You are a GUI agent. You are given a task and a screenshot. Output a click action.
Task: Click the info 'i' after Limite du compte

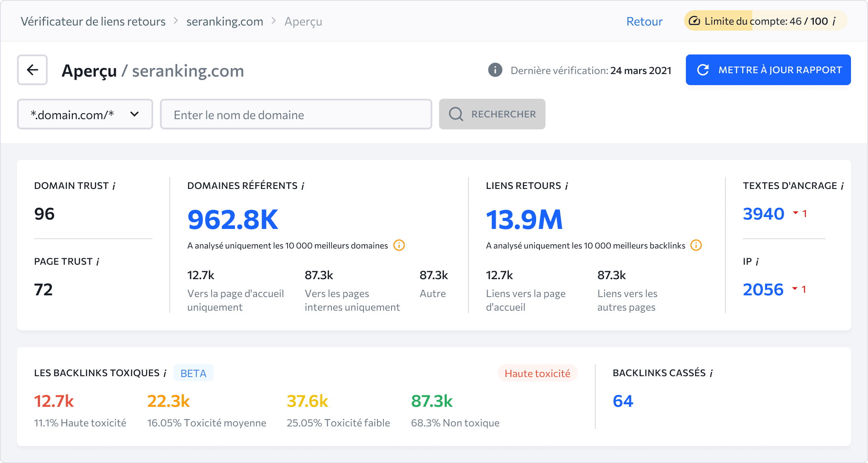click(x=834, y=21)
